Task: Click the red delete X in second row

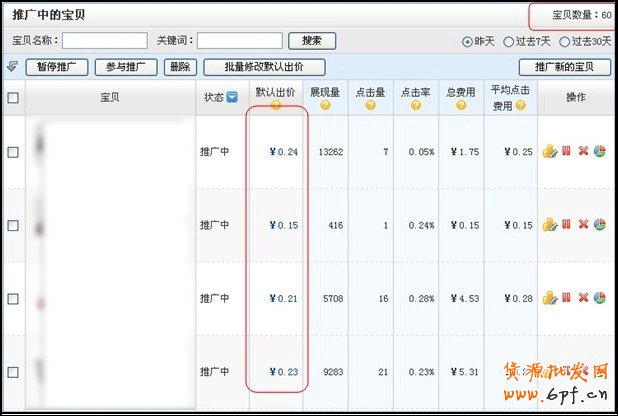Action: click(x=583, y=225)
